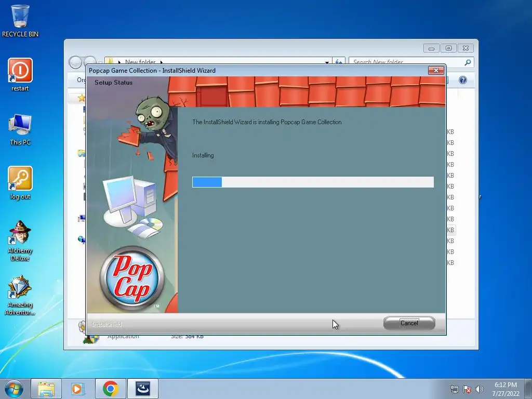Show desktop using the taskbar corner button
532x399 pixels.
528,389
